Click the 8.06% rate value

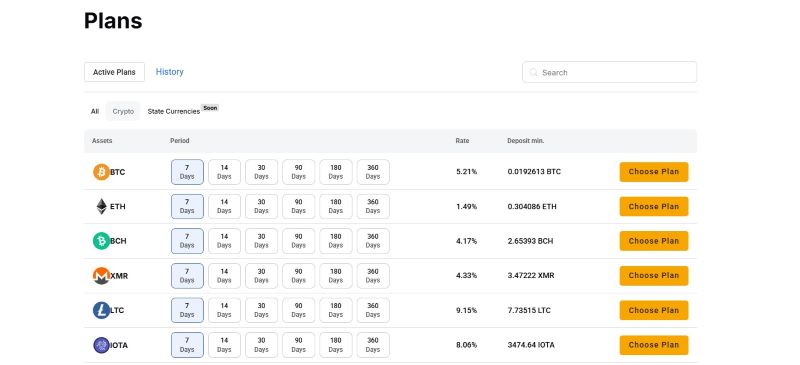click(x=466, y=345)
